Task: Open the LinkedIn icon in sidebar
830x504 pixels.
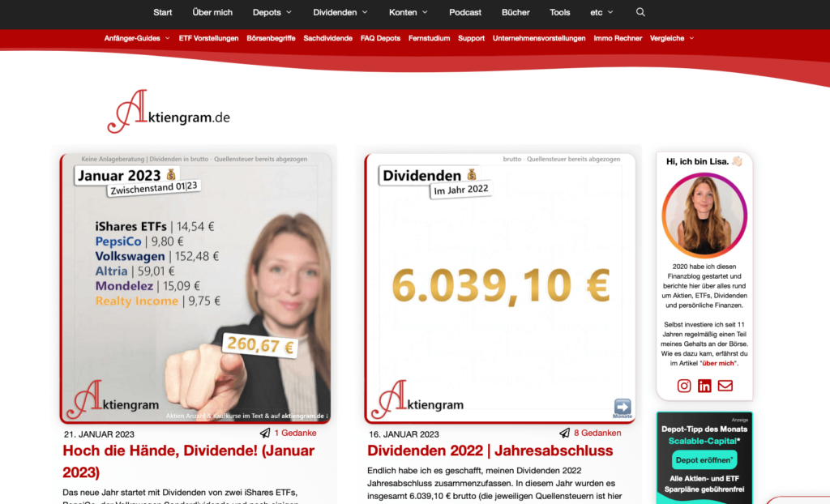Action: 704,386
